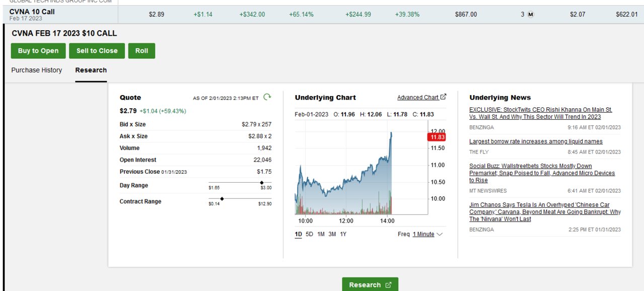Screen dimensions: 644x291
Task: Click the external link icon on Research button
Action: click(388, 285)
